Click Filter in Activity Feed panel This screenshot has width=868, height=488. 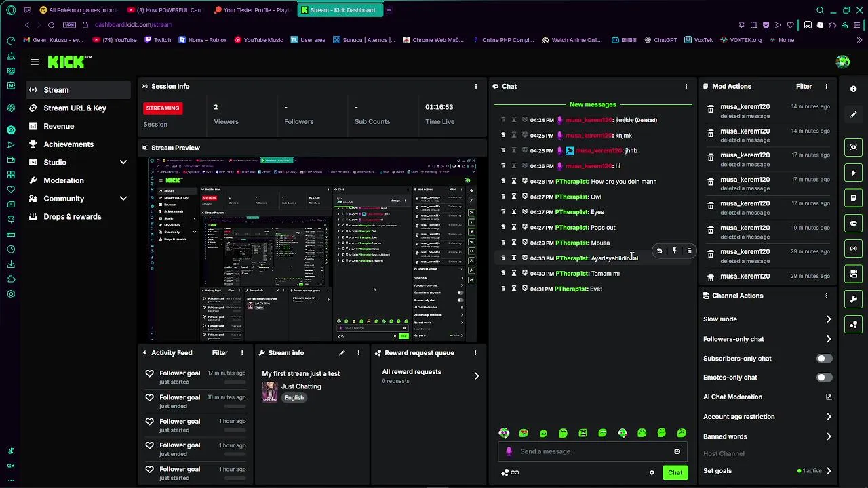click(220, 353)
